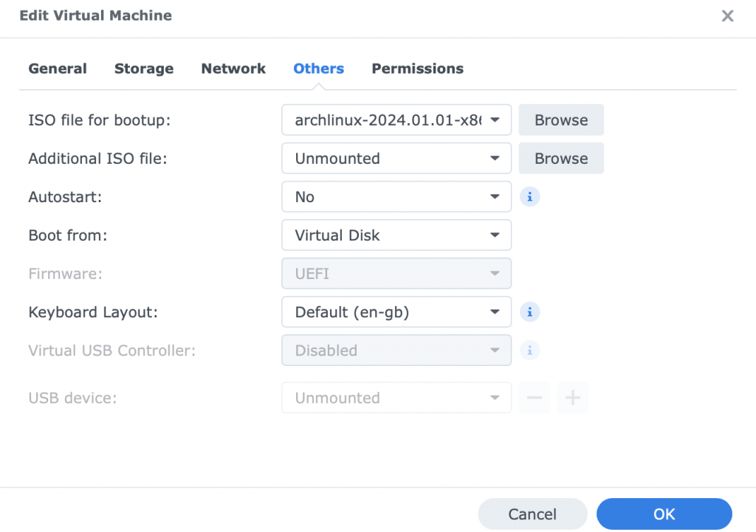
Task: Open the ISO file for bootup dropdown
Action: (x=396, y=120)
